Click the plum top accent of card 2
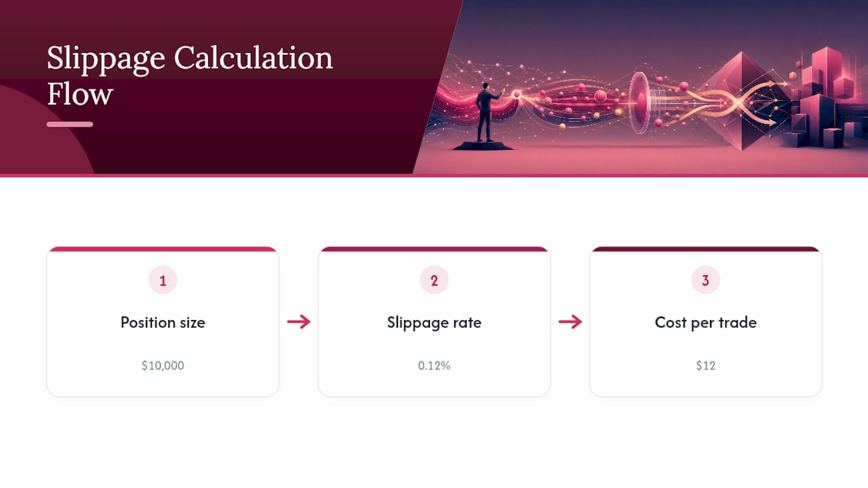Viewport: 868px width, 488px height. (x=434, y=249)
